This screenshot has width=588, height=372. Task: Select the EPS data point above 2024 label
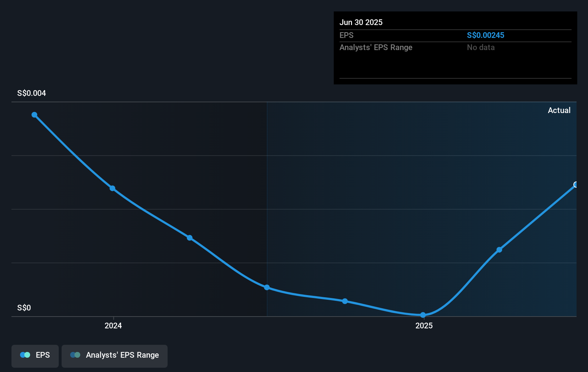coord(112,188)
